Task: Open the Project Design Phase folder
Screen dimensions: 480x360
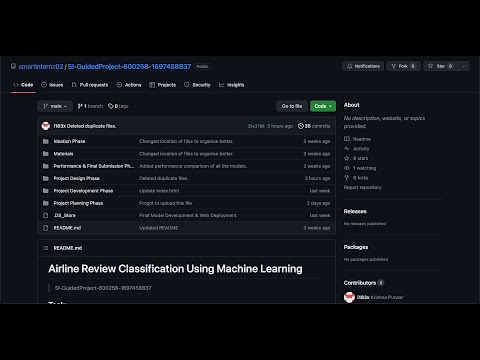Action: [x=76, y=178]
